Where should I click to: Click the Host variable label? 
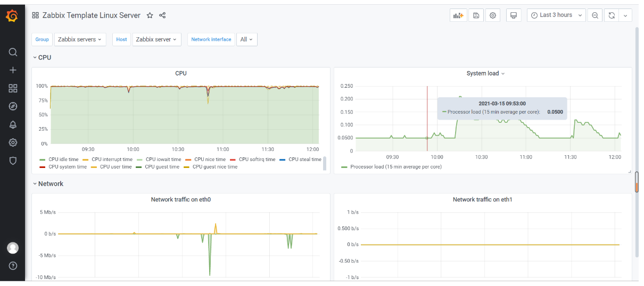pos(122,39)
